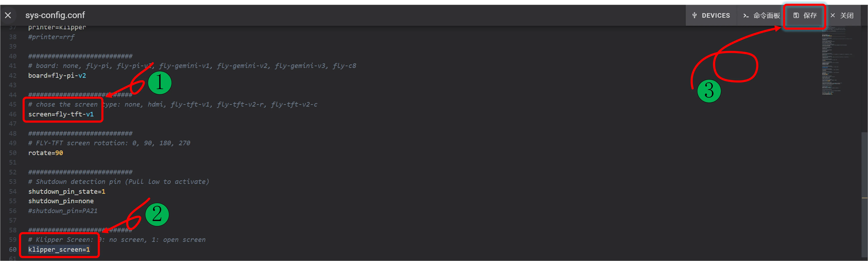The image size is (868, 261).
Task: Place the cursor on the screen=fly-tft-v1 line
Action: coord(61,114)
